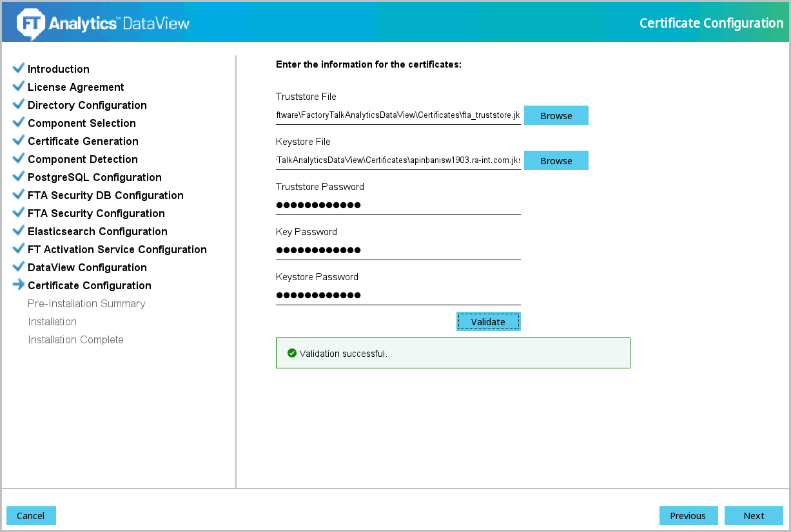Screen dimensions: 791x532
Task: Click the checkmark next to License Agreement
Action: [x=19, y=86]
